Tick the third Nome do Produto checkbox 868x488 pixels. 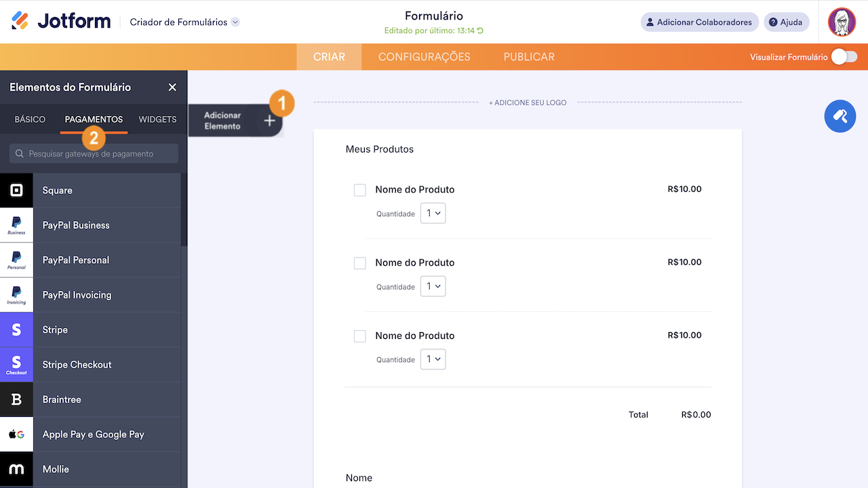click(360, 336)
